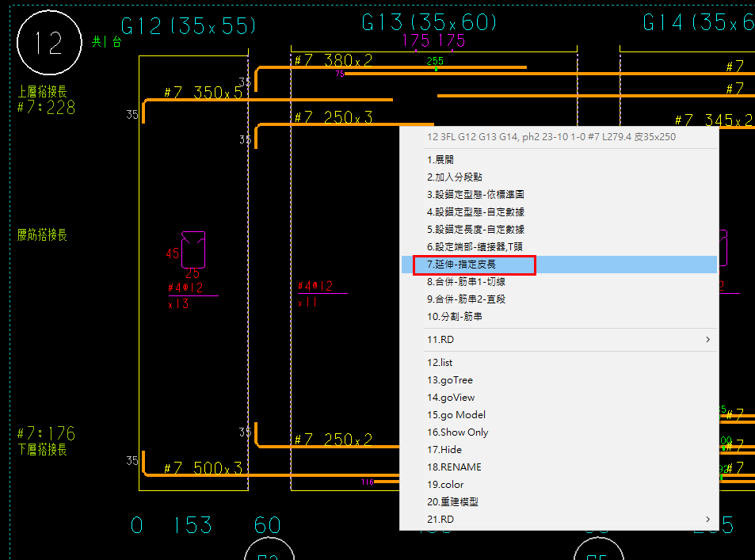Click the green dimension 255
This screenshot has height=560, width=755.
click(435, 61)
